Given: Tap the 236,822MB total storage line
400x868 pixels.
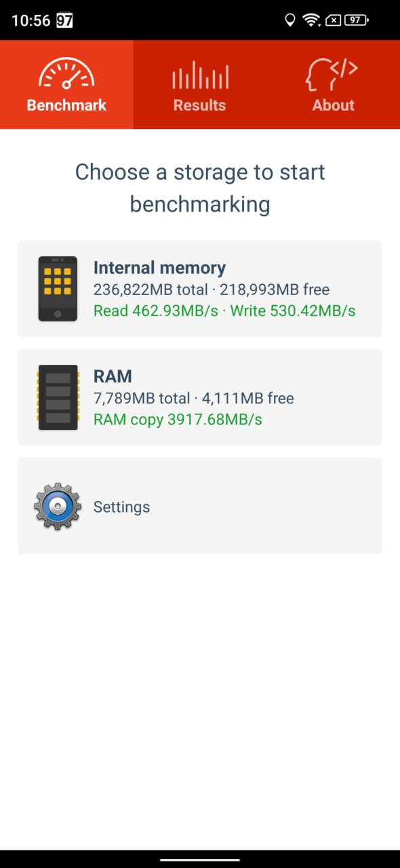Looking at the screenshot, I should point(212,290).
